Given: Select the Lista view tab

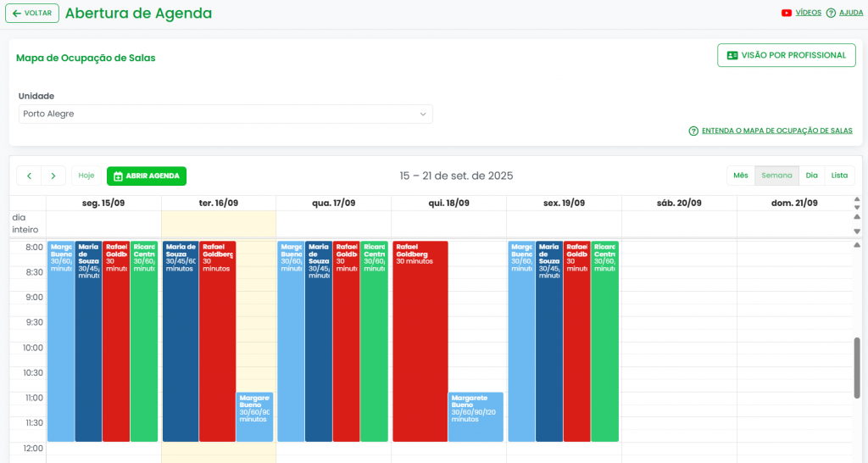Looking at the screenshot, I should click(839, 176).
